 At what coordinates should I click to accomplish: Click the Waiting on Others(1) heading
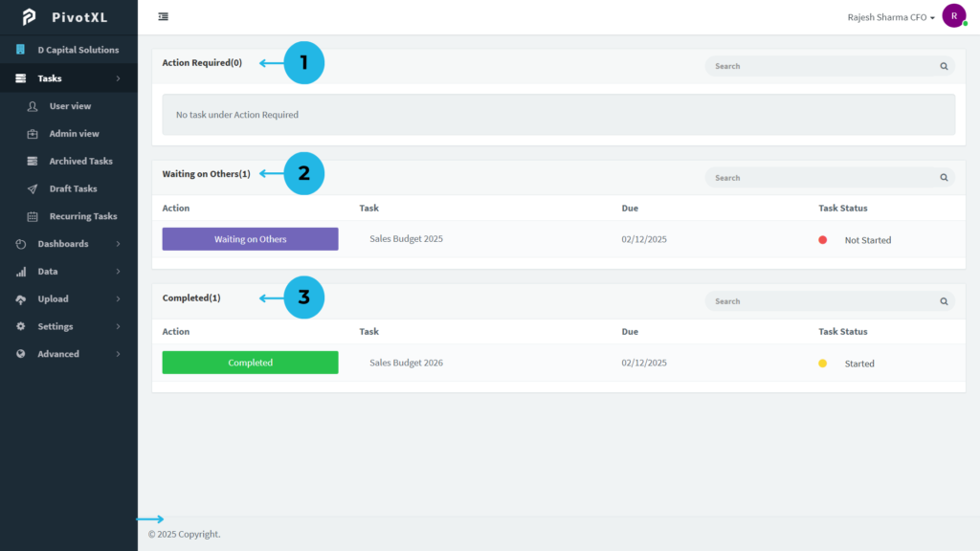(207, 174)
